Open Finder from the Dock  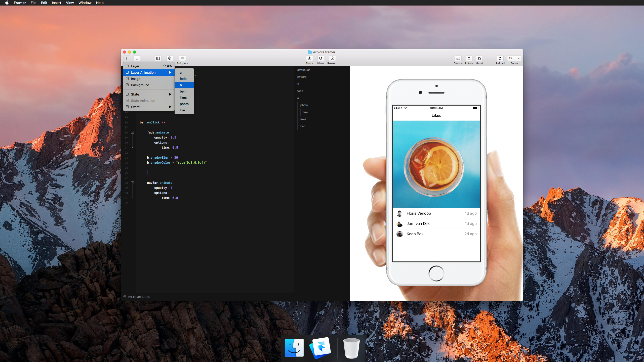(294, 348)
